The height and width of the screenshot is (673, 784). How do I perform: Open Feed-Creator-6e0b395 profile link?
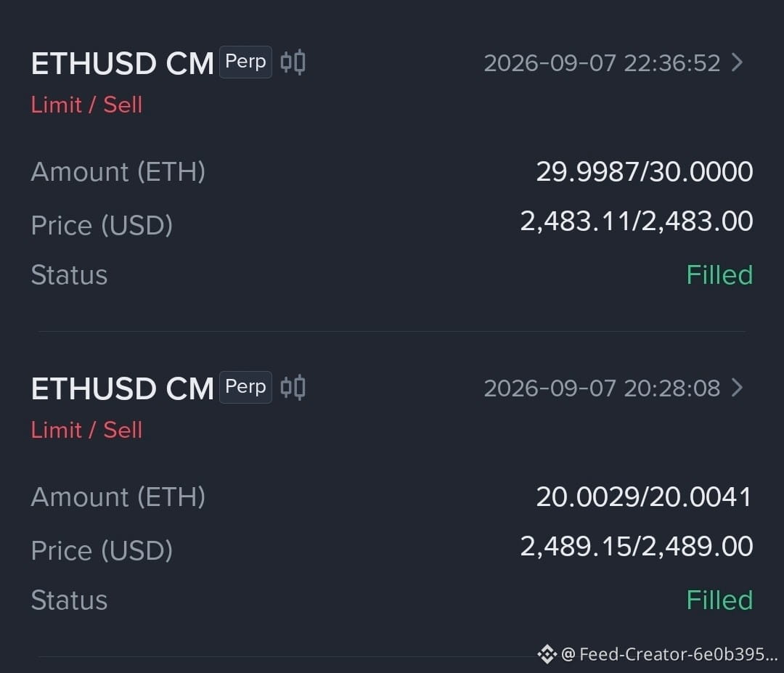pyautogui.click(x=669, y=654)
